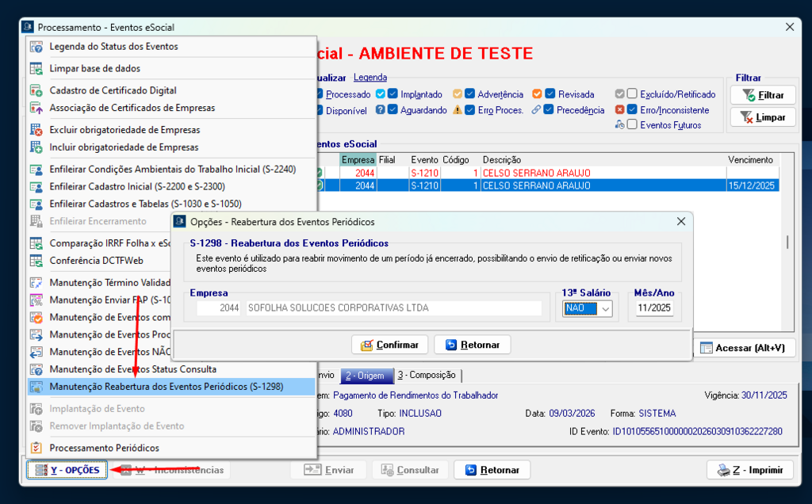Image resolution: width=812 pixels, height=504 pixels.
Task: Click the Manutenção Enviar FAP percent icon
Action: (36, 300)
